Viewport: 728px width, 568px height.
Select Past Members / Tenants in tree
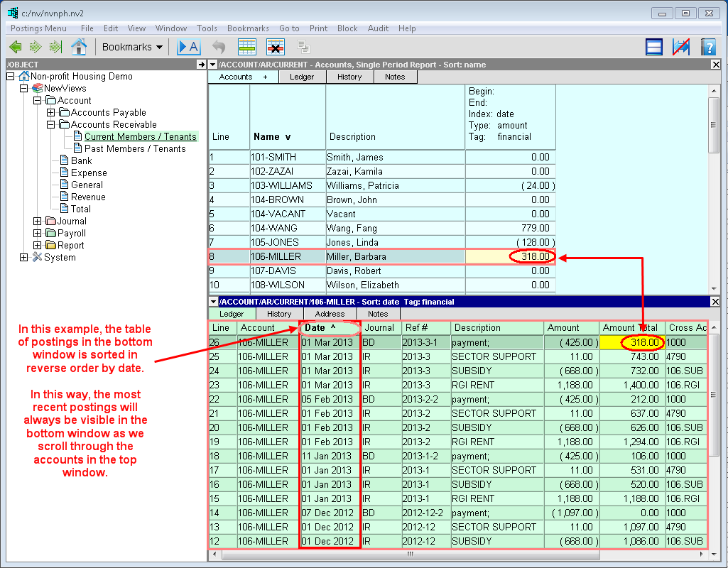(135, 148)
